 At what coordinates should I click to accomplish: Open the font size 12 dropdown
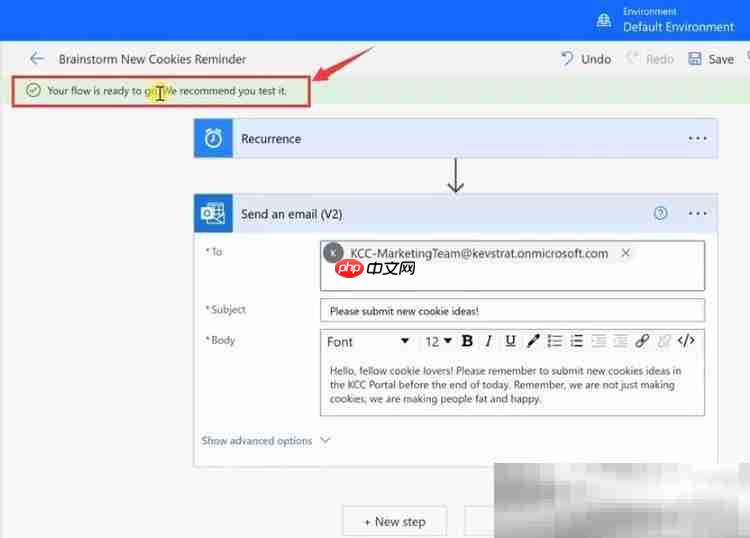pos(438,341)
